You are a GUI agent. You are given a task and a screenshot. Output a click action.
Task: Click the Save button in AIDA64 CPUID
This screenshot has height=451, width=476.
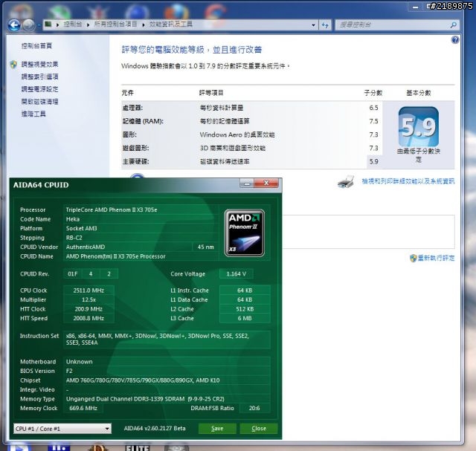tap(217, 429)
